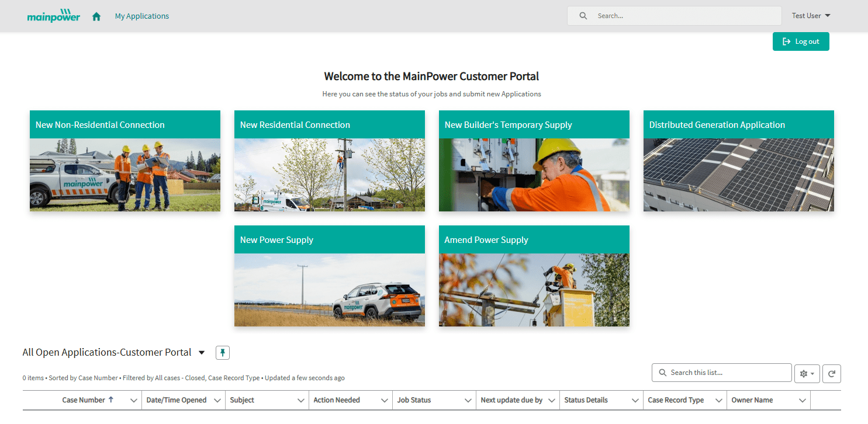Open Job Status column options chevron

click(468, 400)
